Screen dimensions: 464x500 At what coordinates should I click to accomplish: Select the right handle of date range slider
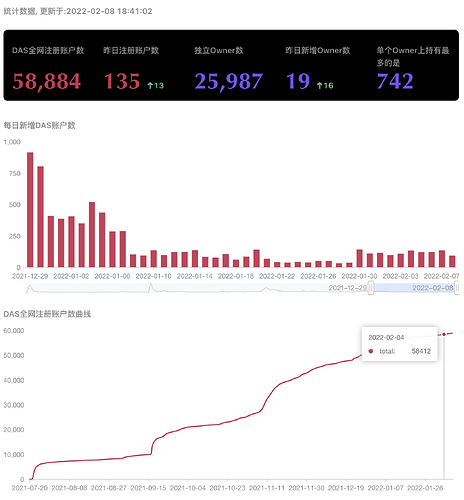457,288
